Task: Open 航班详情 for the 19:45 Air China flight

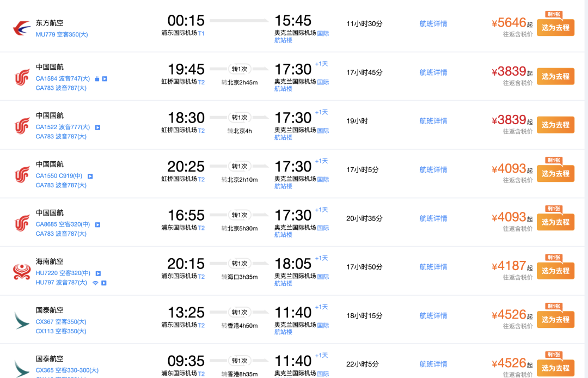Action: (x=433, y=72)
